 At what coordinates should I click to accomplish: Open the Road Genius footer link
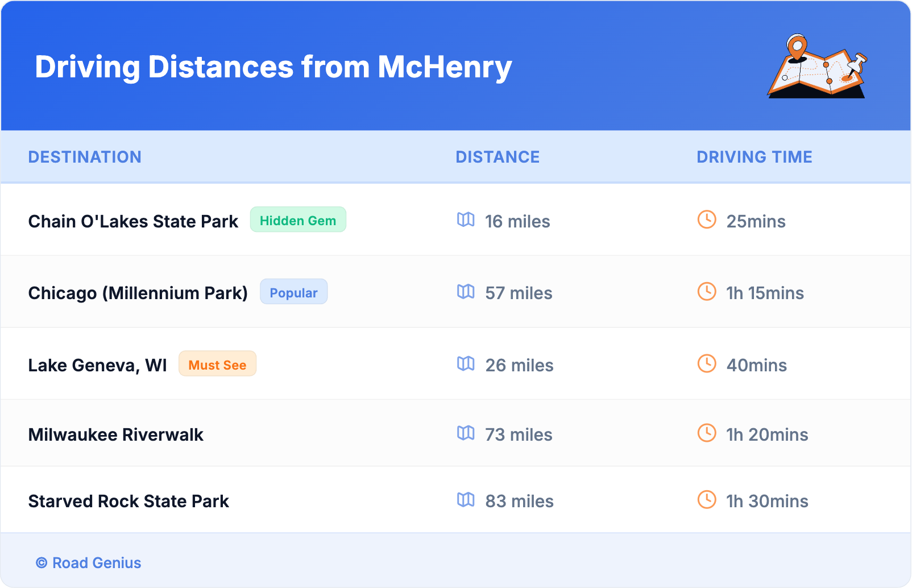(89, 563)
